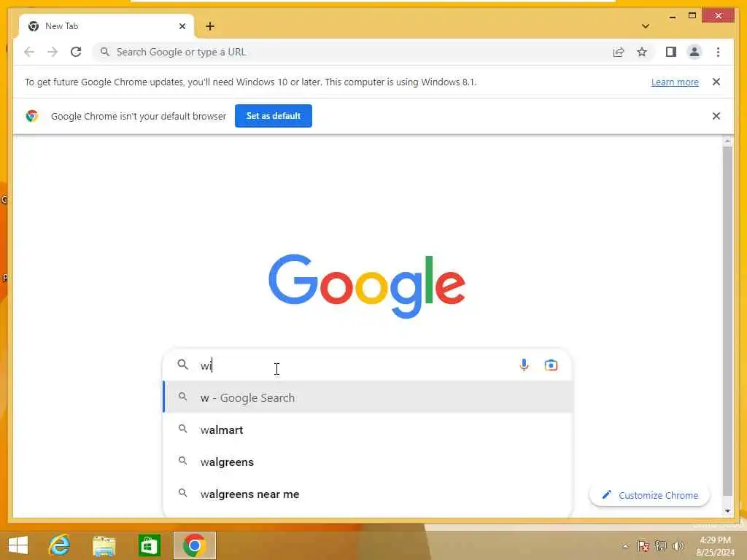Image resolution: width=747 pixels, height=560 pixels.
Task: Open Internet Explorer from the taskbar
Action: (59, 545)
